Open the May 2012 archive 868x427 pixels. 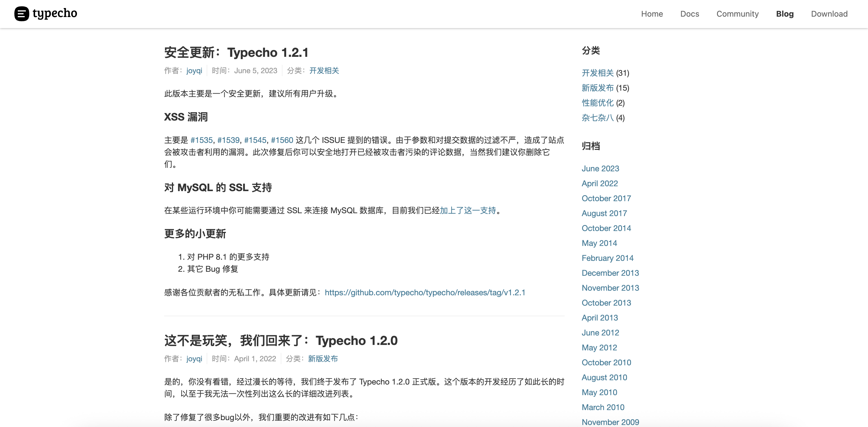coord(599,348)
